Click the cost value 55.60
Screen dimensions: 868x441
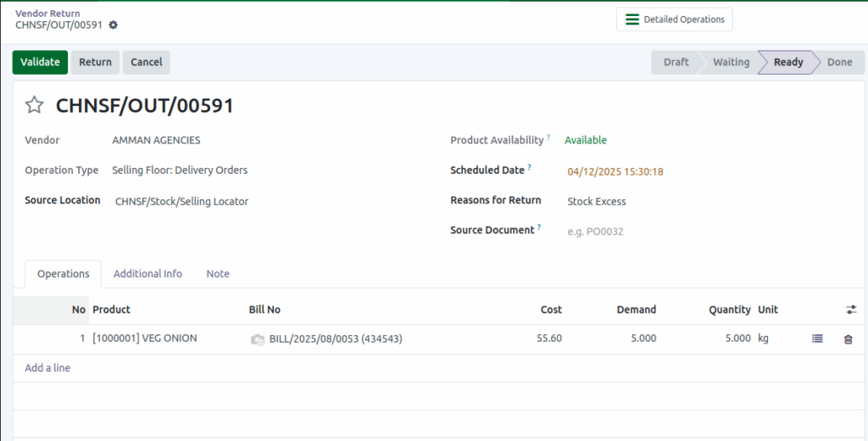tap(549, 338)
